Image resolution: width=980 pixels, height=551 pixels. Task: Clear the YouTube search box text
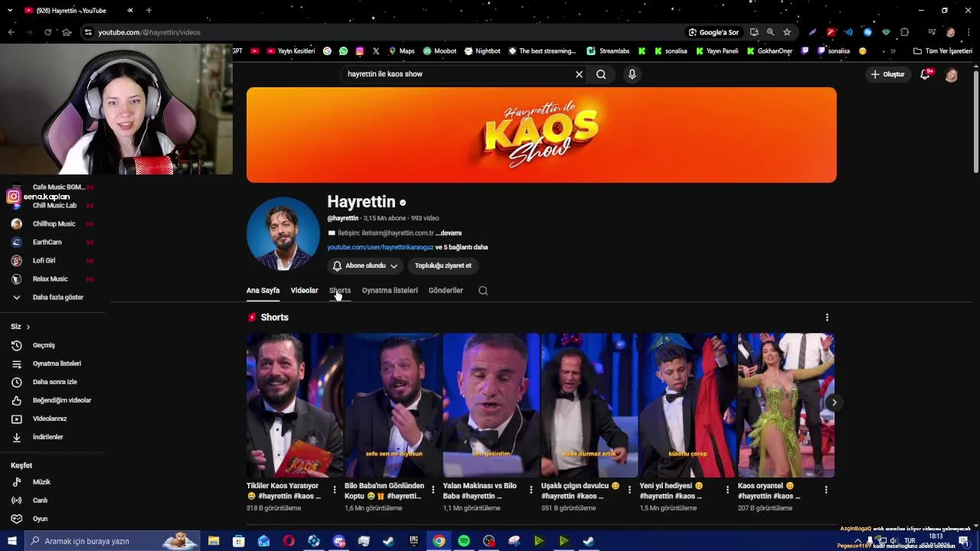(579, 74)
